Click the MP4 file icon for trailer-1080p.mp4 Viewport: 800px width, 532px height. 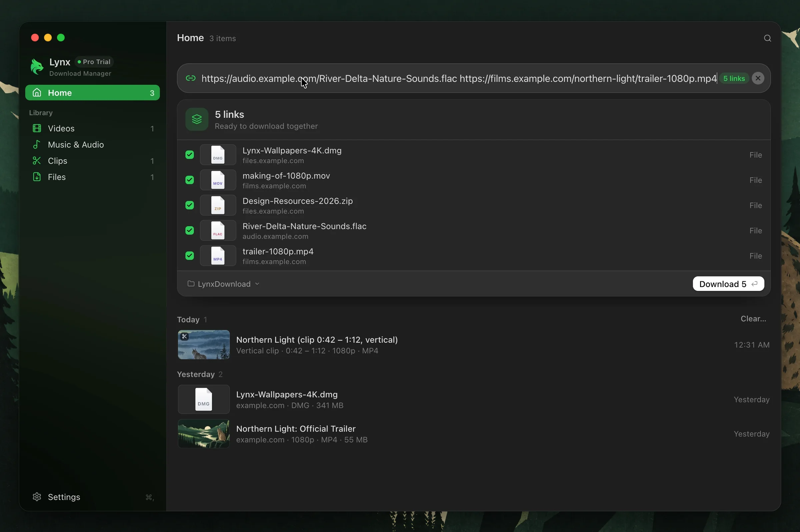pos(218,256)
